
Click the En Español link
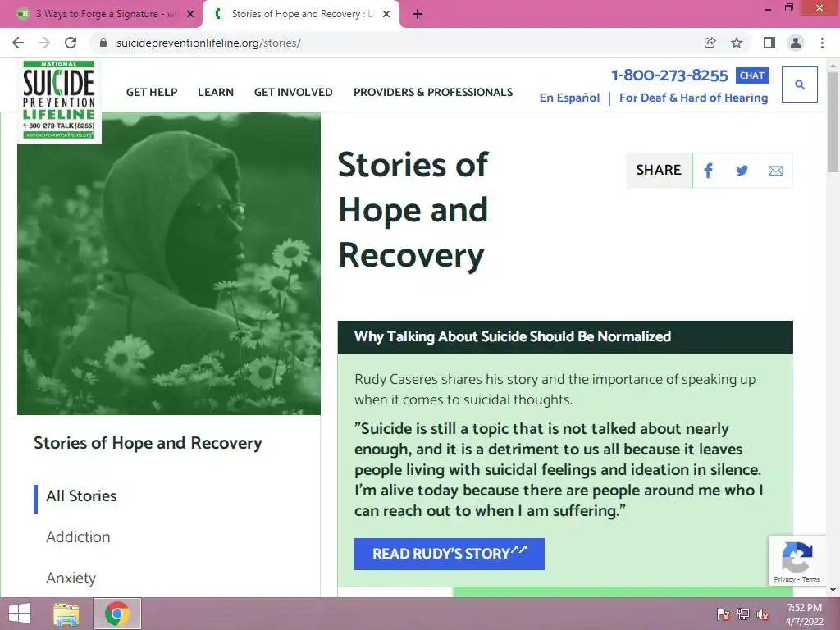tap(569, 98)
